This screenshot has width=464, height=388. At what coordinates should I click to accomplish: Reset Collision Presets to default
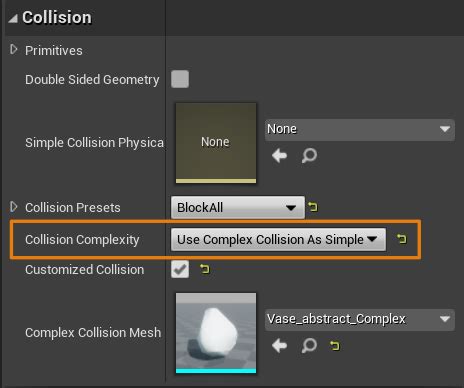point(313,207)
